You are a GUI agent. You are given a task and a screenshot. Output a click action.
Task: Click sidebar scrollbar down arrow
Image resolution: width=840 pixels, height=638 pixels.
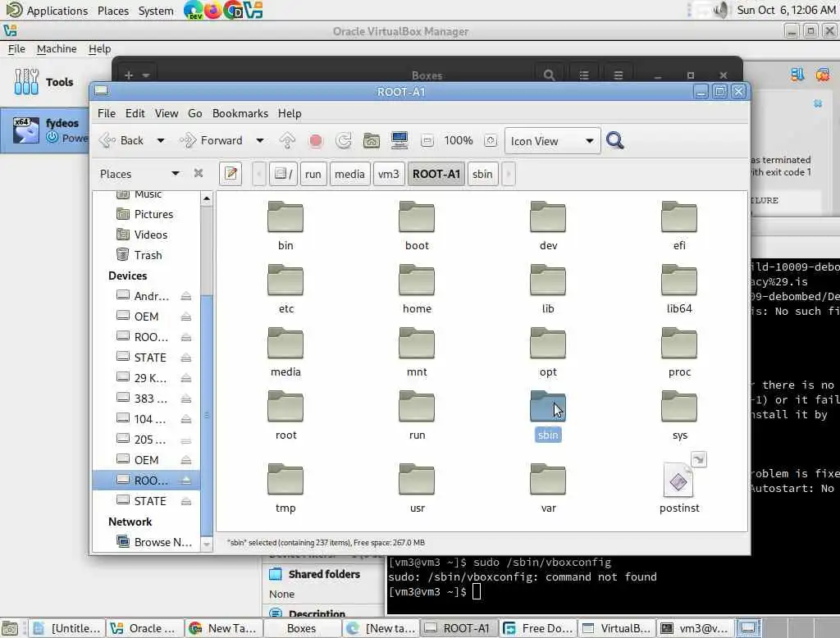point(207,545)
